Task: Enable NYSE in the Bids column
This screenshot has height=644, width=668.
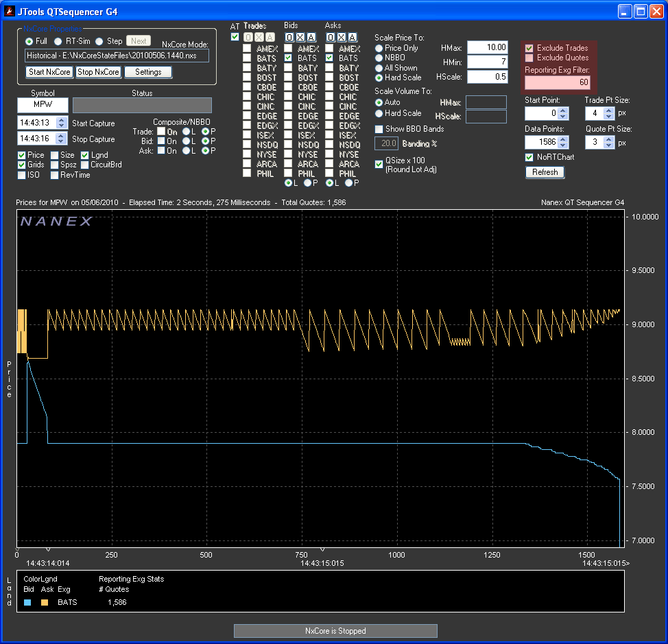Action: (x=289, y=154)
